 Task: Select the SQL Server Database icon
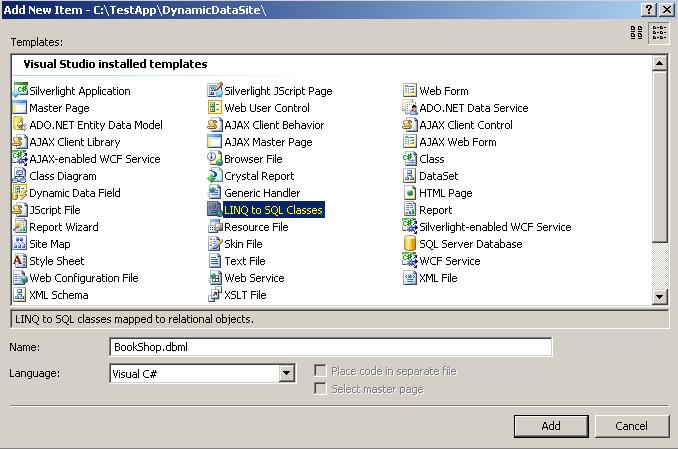(x=410, y=244)
